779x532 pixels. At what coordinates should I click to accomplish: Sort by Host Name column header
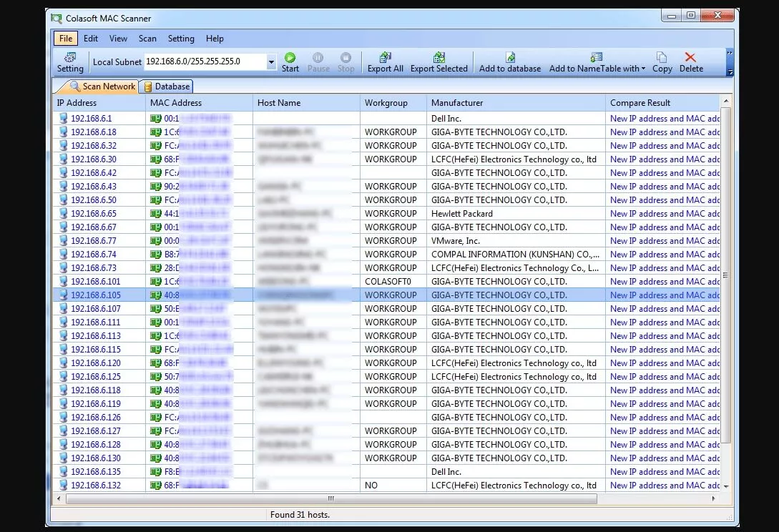coord(307,103)
